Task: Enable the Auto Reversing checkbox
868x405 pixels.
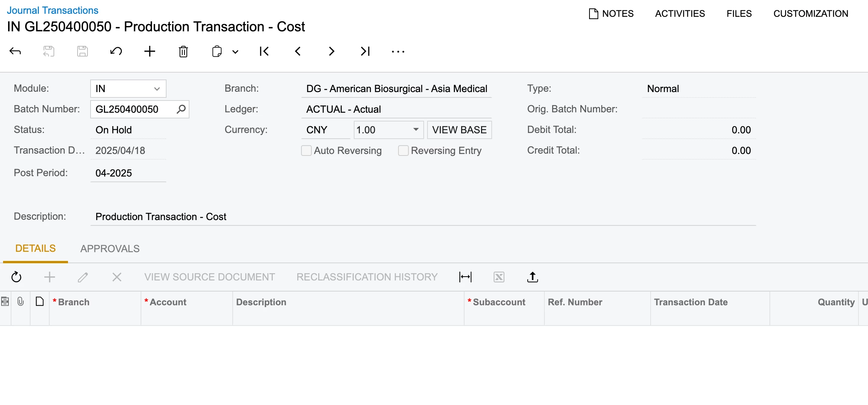Action: 306,151
